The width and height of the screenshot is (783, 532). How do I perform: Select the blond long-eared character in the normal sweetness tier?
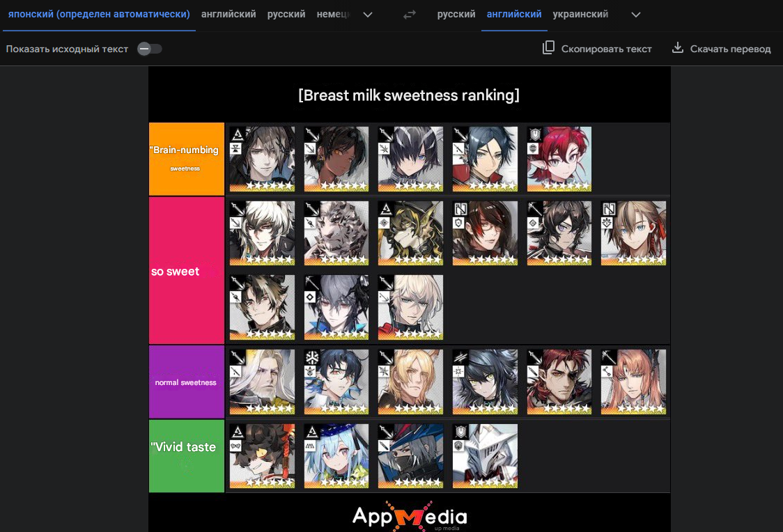pyautogui.click(x=410, y=382)
